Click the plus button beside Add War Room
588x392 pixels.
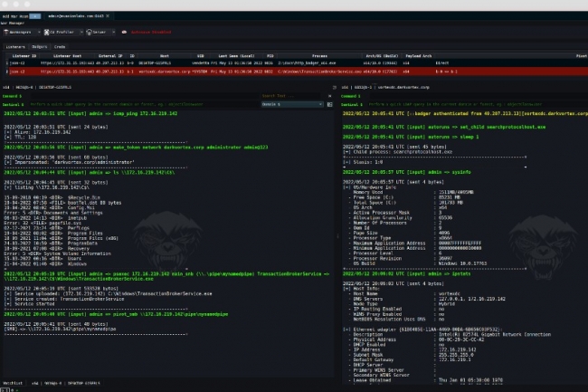click(34, 16)
